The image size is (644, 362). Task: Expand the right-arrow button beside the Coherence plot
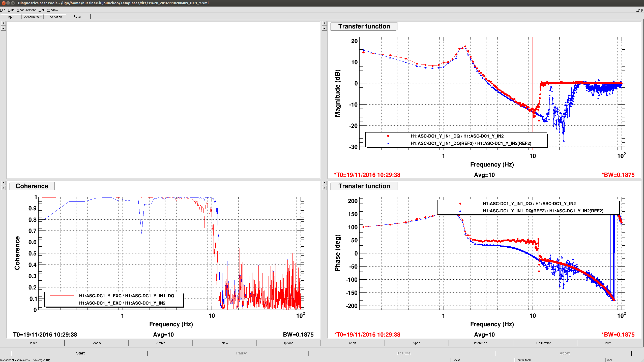tap(3, 183)
